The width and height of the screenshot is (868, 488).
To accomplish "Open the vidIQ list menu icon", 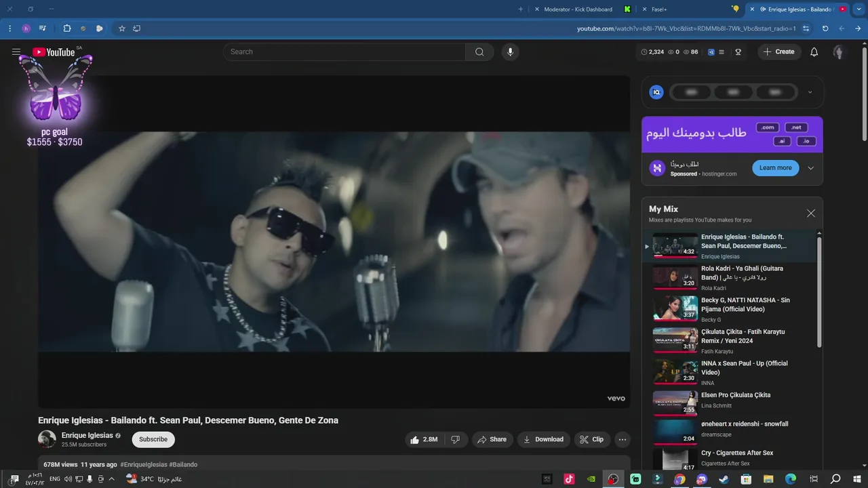I will [x=722, y=52].
